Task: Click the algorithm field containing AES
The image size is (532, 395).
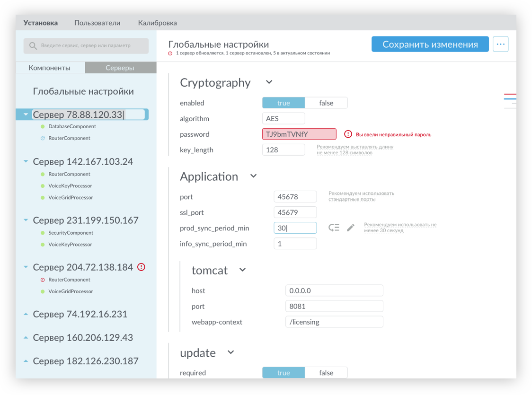Action: [284, 119]
